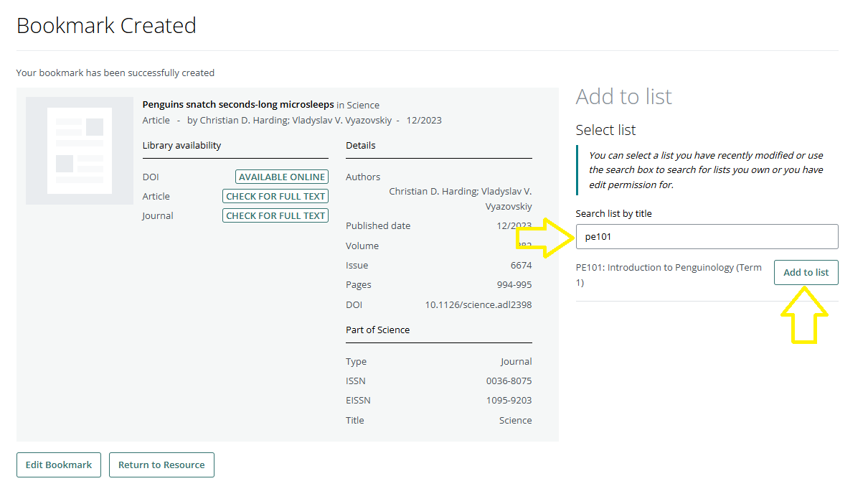The image size is (868, 499).
Task: Click the AVAILABLE ONLINE button for DOI
Action: (281, 177)
